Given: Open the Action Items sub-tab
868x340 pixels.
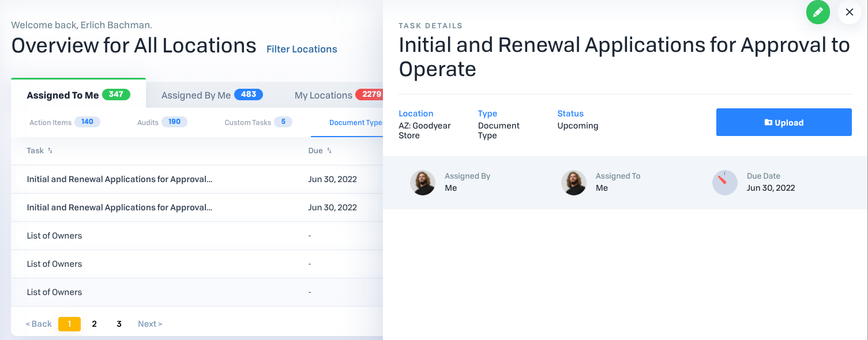Looking at the screenshot, I should pos(64,122).
